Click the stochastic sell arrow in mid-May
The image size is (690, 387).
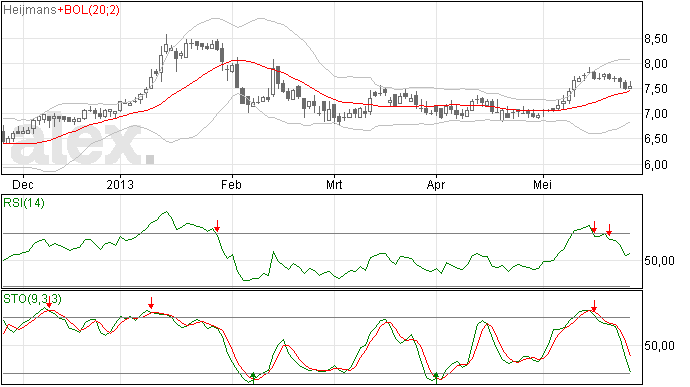click(x=594, y=306)
